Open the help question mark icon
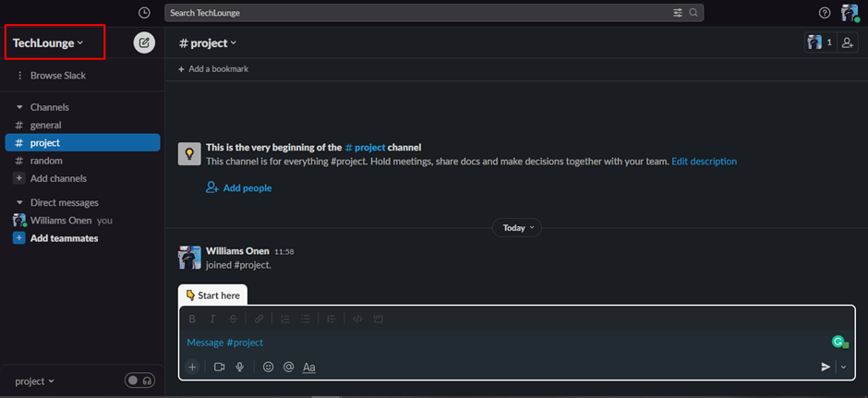868x398 pixels. point(825,13)
